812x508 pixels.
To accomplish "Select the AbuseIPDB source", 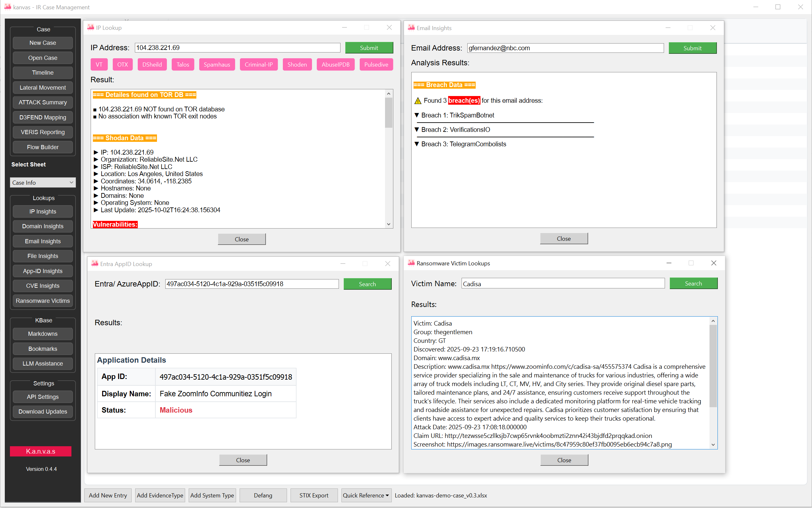I will 336,64.
